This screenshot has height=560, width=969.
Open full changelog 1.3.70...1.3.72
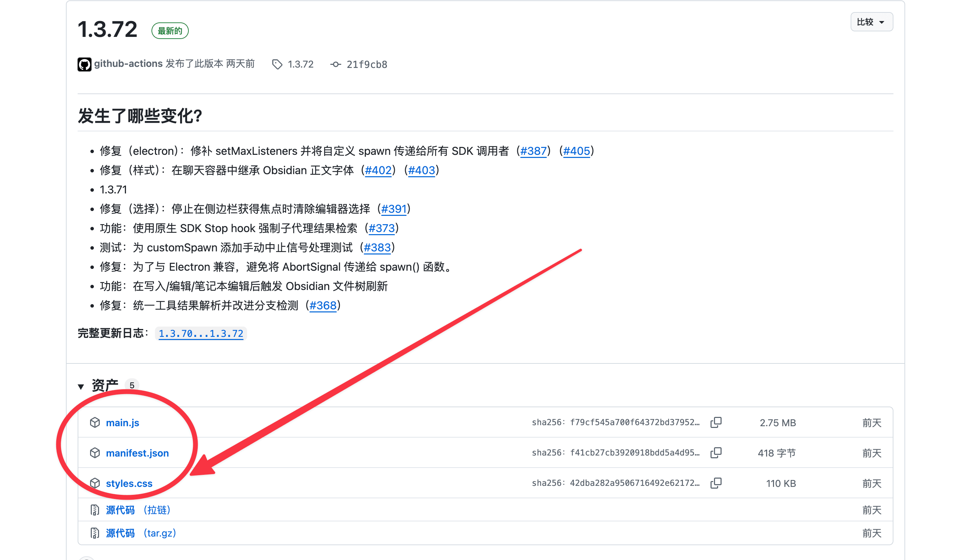tap(201, 333)
